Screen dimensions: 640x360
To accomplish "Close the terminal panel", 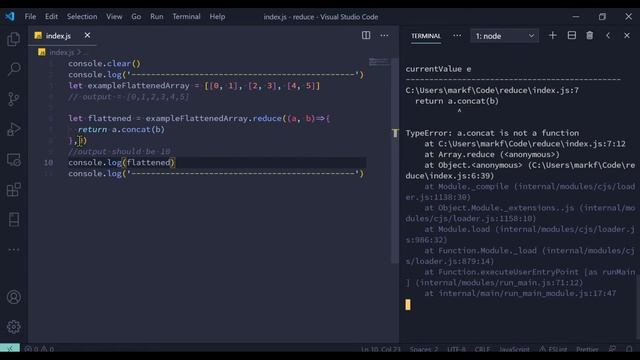I will [627, 36].
